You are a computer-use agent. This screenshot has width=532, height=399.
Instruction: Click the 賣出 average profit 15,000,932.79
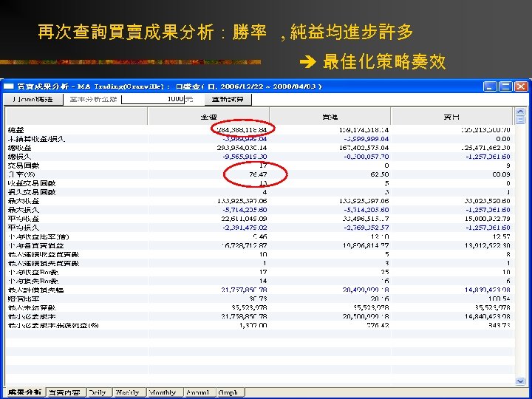coord(488,219)
